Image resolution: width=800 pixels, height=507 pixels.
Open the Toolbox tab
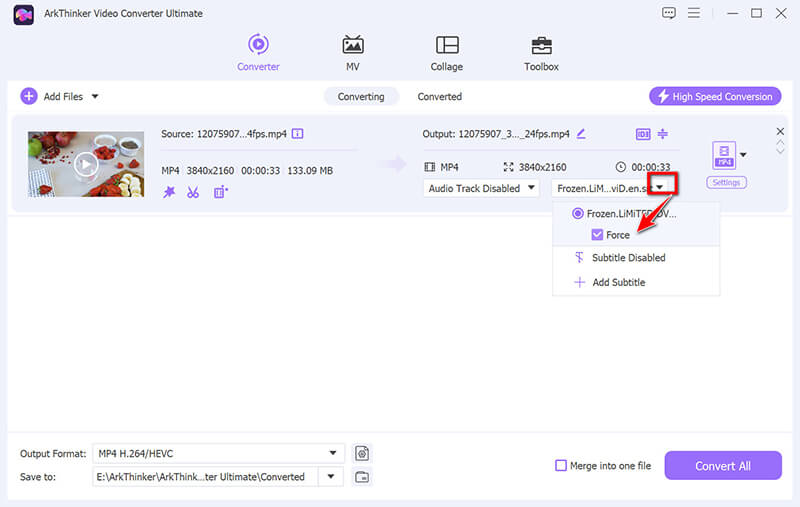541,53
